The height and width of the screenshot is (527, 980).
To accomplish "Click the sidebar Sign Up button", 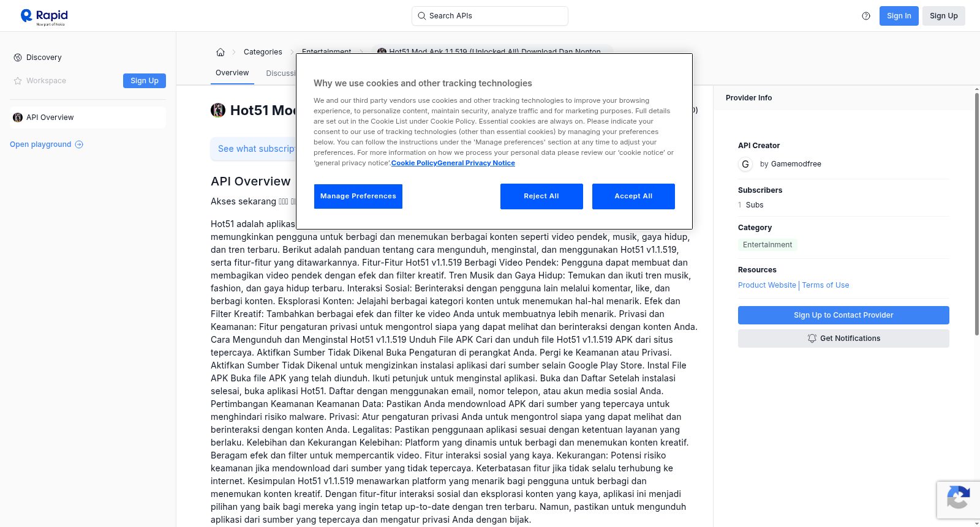I will click(x=145, y=81).
